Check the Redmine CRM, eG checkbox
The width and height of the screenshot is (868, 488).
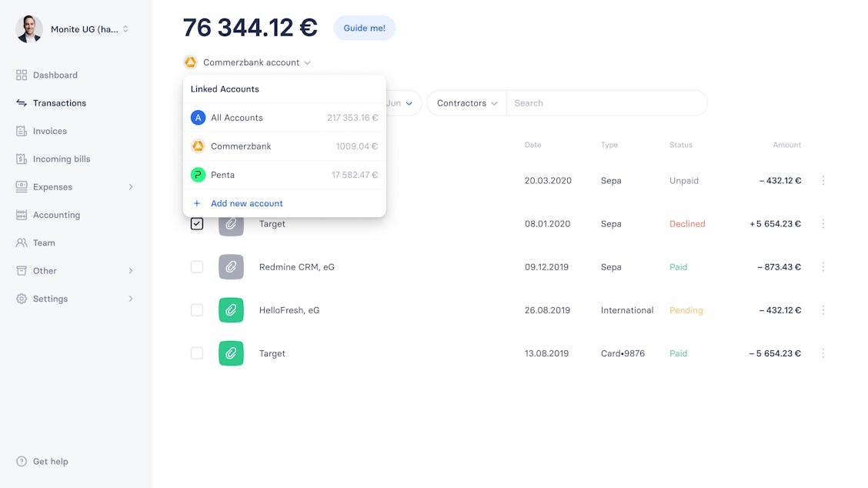pyautogui.click(x=197, y=267)
